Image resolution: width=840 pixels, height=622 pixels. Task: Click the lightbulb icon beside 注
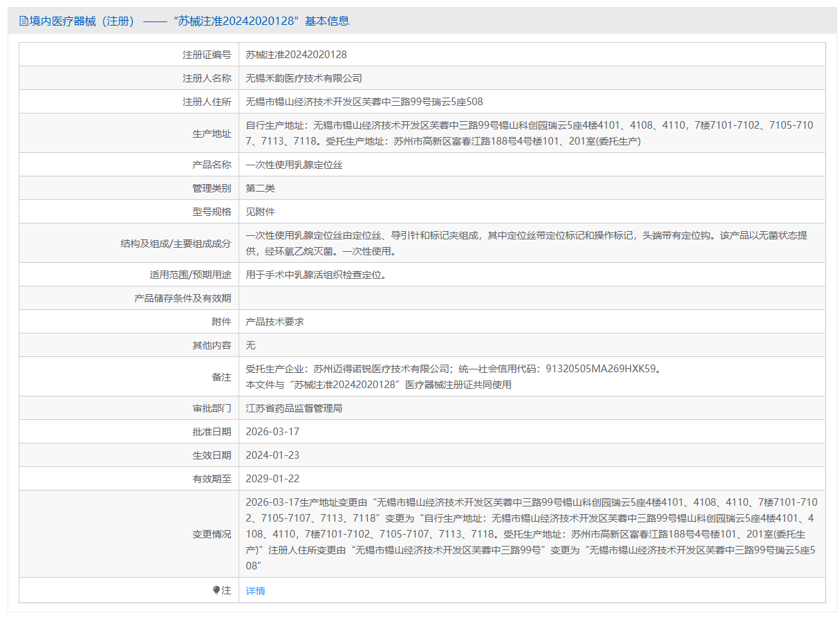pos(216,590)
